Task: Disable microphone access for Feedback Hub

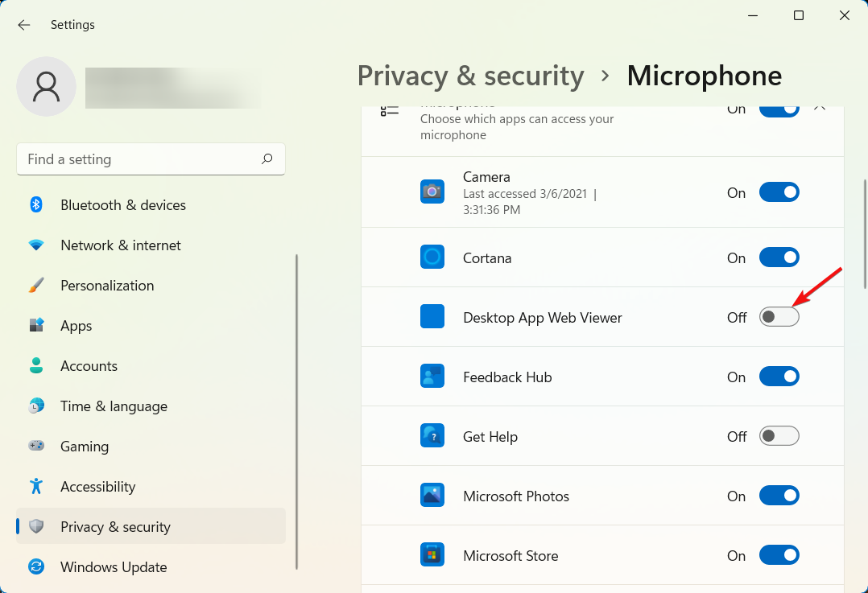Action: click(x=779, y=377)
